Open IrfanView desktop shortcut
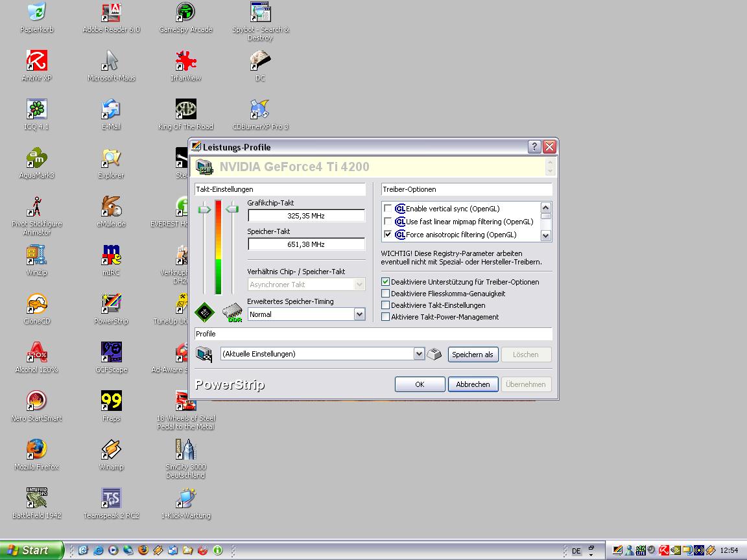This screenshot has height=560, width=747. pyautogui.click(x=185, y=60)
